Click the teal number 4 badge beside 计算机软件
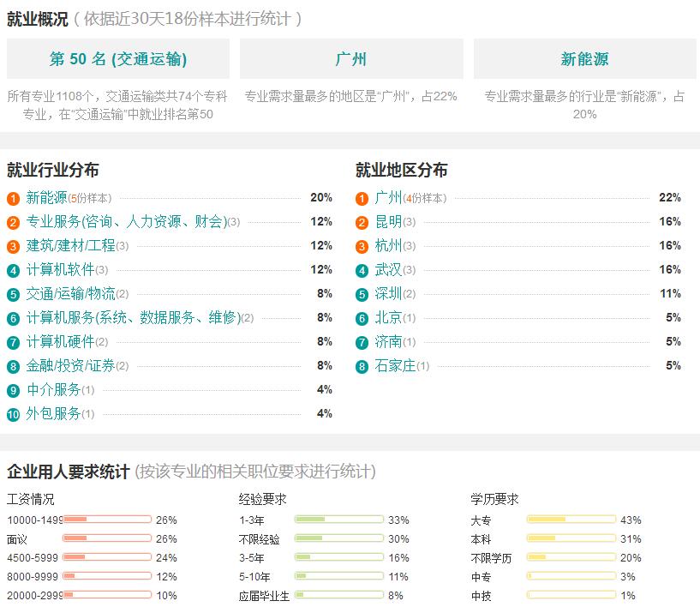The image size is (700, 613). [14, 271]
